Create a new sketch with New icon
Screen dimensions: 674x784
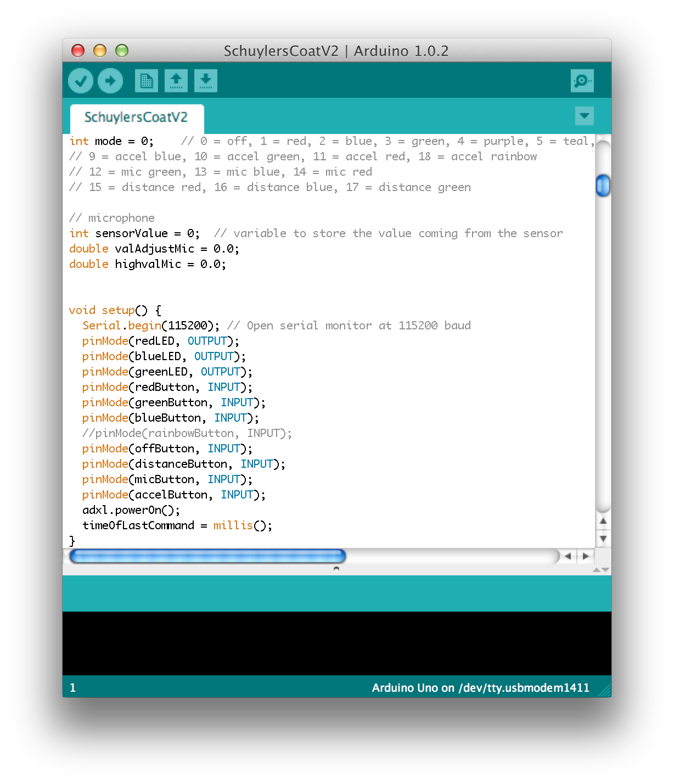coord(145,80)
